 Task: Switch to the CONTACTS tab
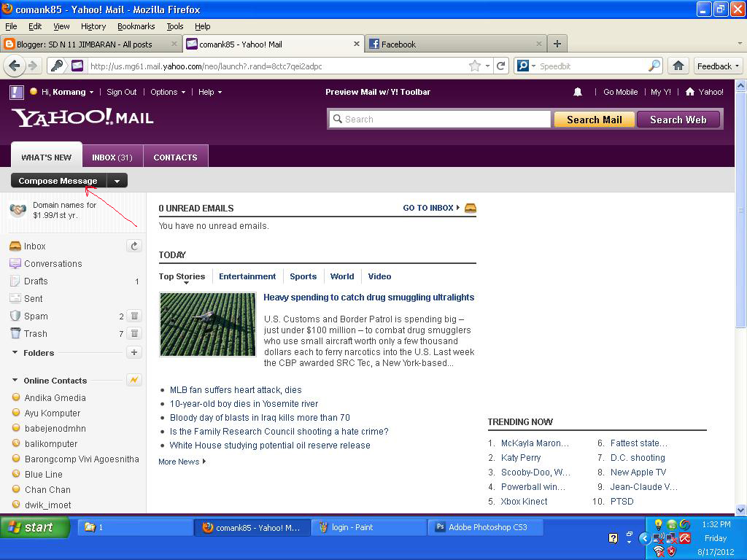pyautogui.click(x=175, y=157)
